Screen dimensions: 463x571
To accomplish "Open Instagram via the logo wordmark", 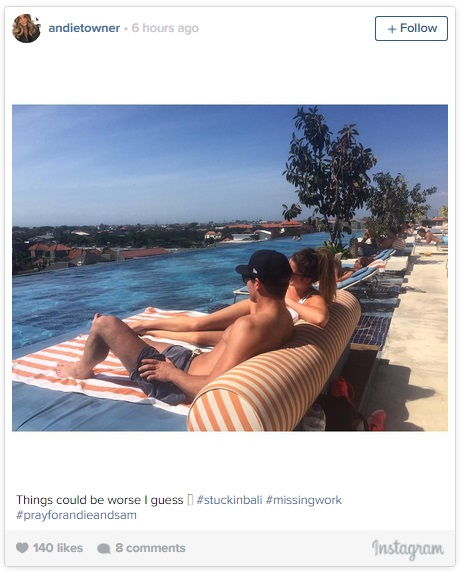I will (408, 549).
